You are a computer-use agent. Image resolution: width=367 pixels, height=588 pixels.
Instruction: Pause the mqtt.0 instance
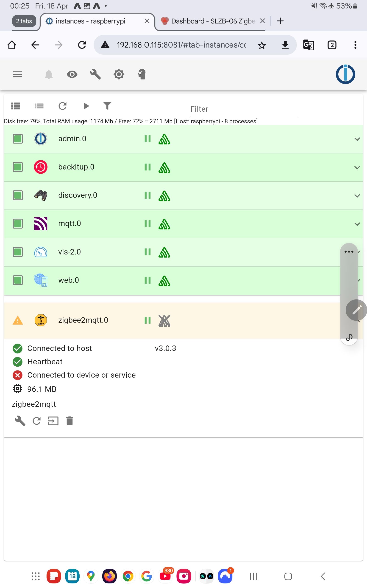147,223
